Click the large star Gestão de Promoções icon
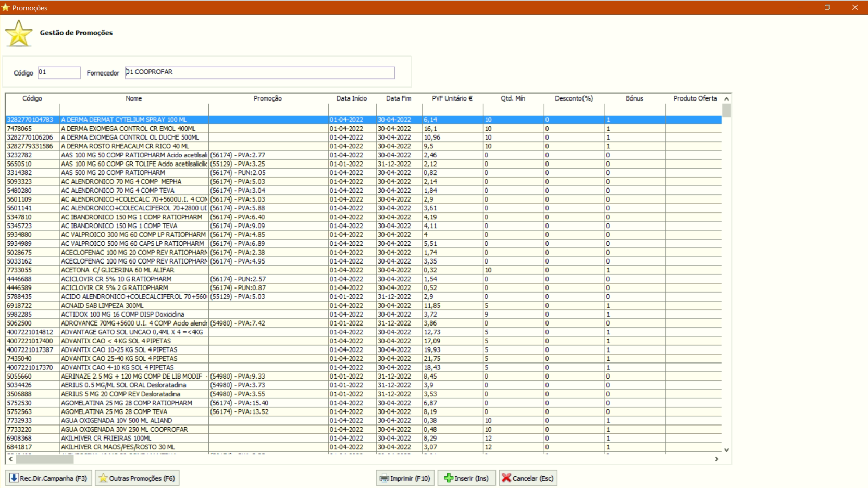This screenshot has width=868, height=488. tap(19, 34)
